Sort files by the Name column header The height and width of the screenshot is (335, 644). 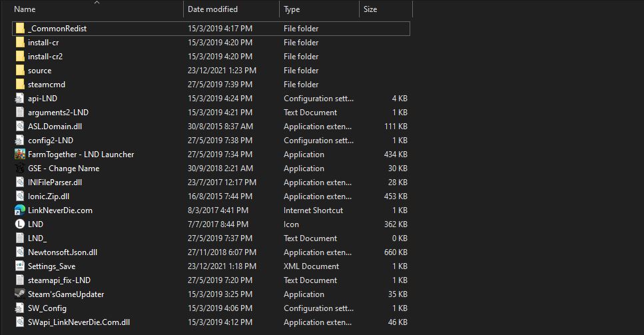tap(25, 9)
